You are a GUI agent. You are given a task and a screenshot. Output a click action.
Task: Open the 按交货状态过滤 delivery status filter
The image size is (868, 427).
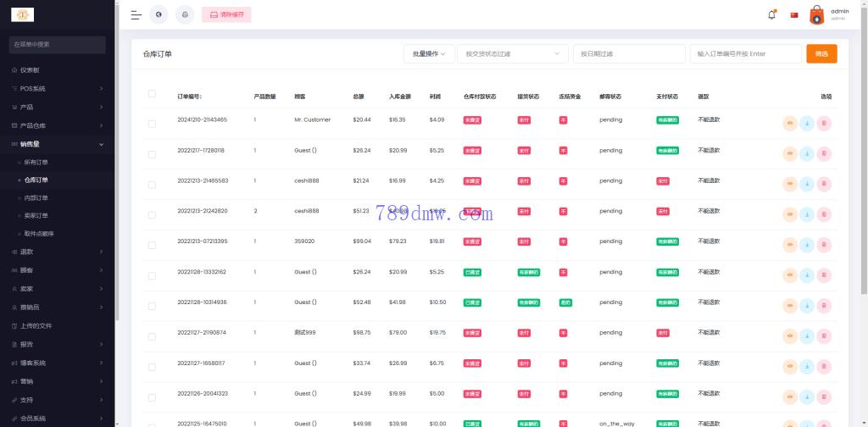(512, 53)
